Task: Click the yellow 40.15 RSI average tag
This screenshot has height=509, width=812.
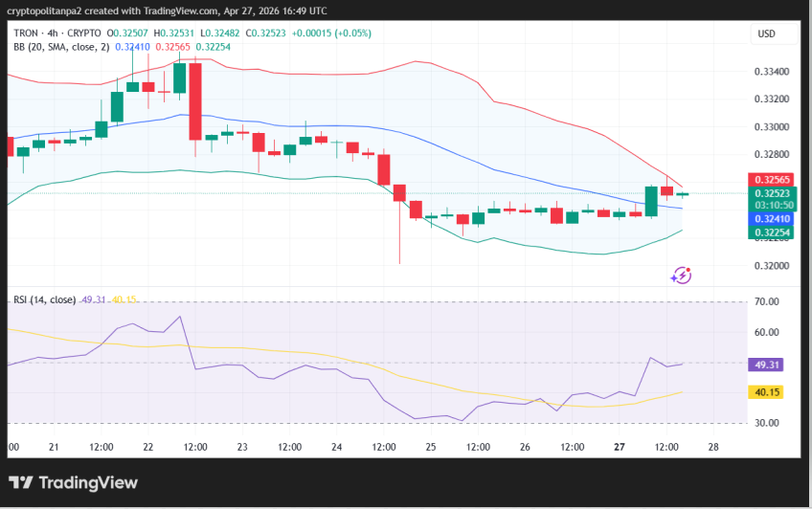Action: (769, 391)
